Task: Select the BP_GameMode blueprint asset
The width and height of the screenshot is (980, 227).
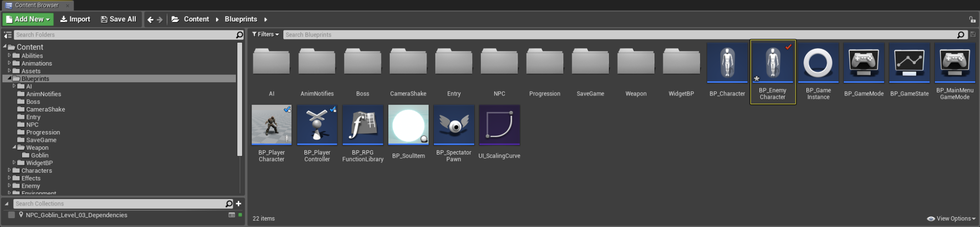Action: (863, 70)
